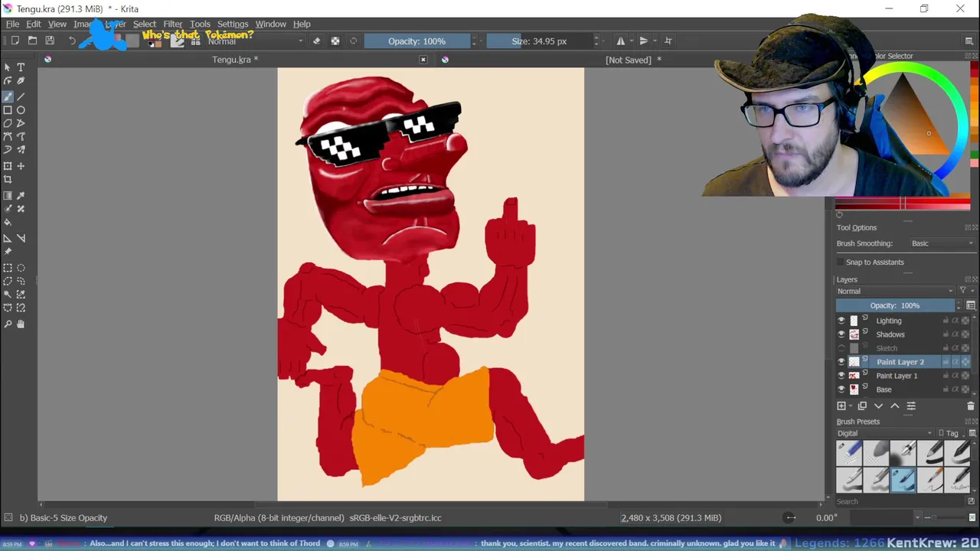The width and height of the screenshot is (980, 551).
Task: Move layer up arrow icon
Action: tap(895, 406)
